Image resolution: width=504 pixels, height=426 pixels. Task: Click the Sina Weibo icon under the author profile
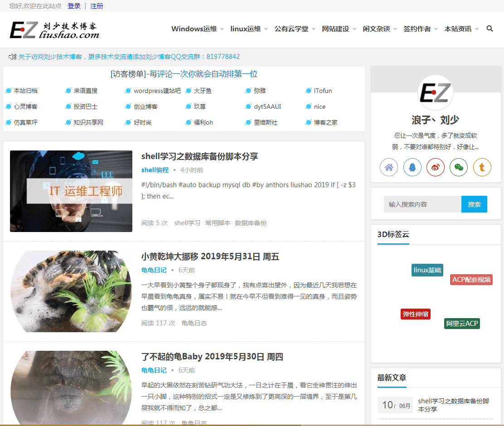point(435,167)
